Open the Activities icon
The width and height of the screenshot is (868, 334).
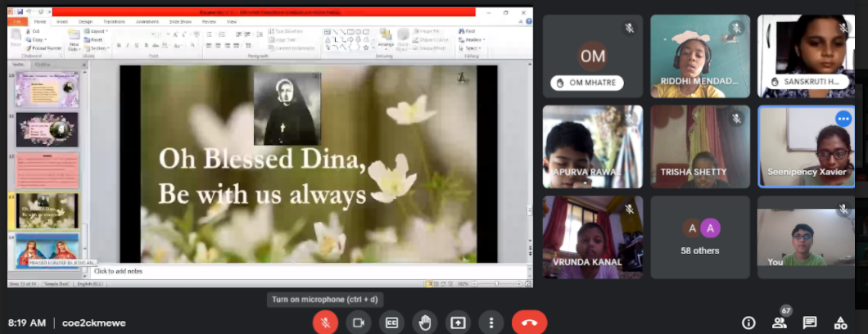click(840, 323)
